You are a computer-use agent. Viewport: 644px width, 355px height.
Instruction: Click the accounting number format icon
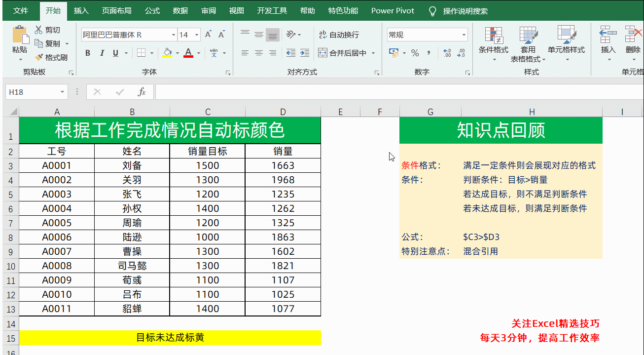click(x=394, y=53)
